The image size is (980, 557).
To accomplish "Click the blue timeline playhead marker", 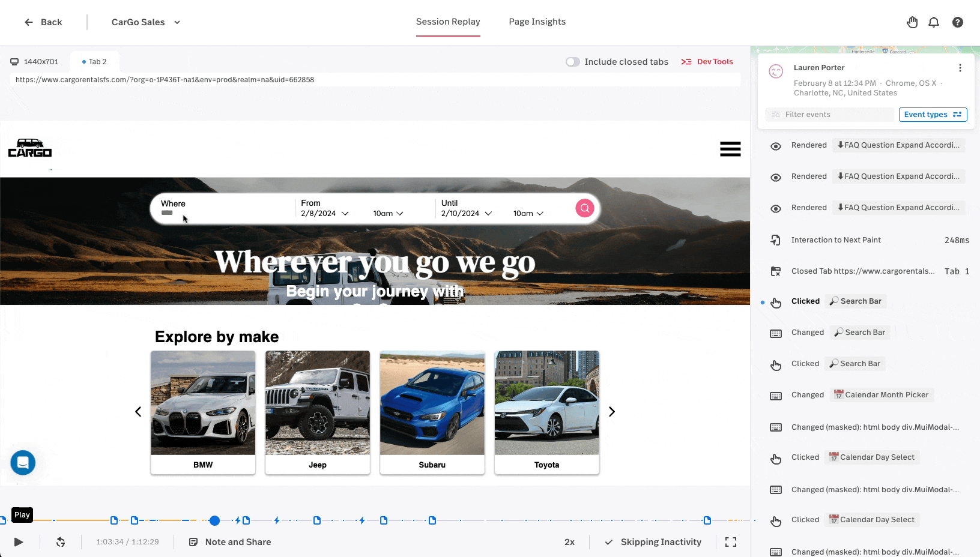I will (214, 520).
